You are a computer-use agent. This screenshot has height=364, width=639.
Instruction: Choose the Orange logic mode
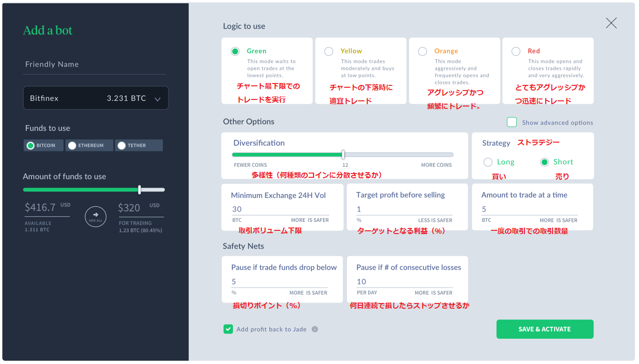click(x=423, y=52)
